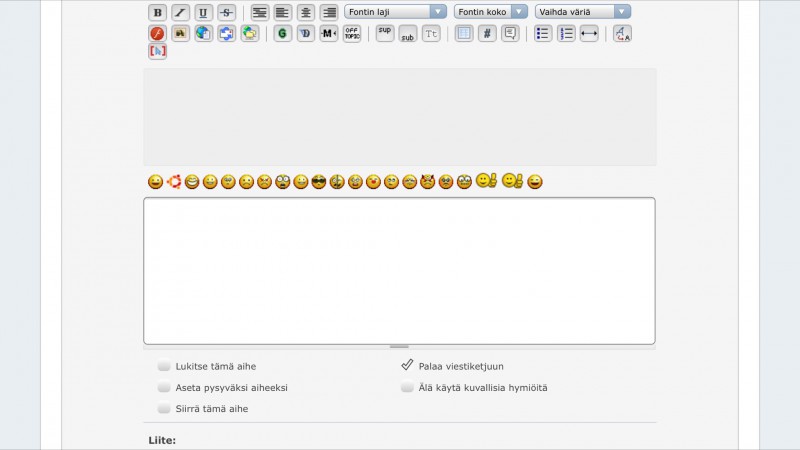Enable 'Lukitse tämä aihe' checkbox
800x450 pixels.
[x=164, y=366]
